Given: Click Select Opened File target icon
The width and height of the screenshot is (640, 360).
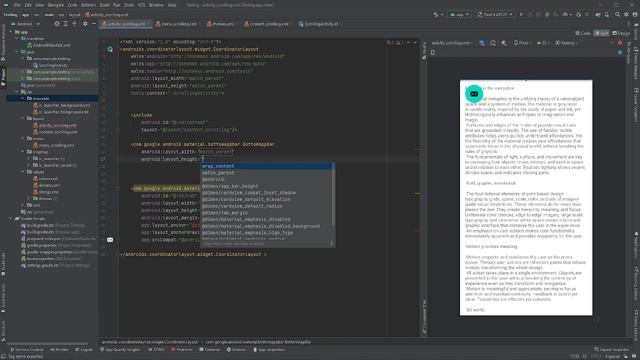Looking at the screenshot, I should [x=57, y=24].
